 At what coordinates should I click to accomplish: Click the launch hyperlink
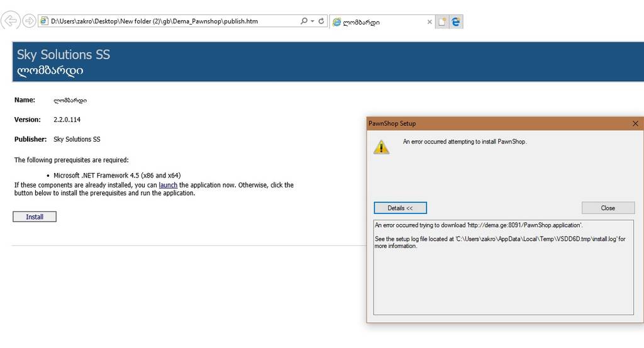click(168, 185)
